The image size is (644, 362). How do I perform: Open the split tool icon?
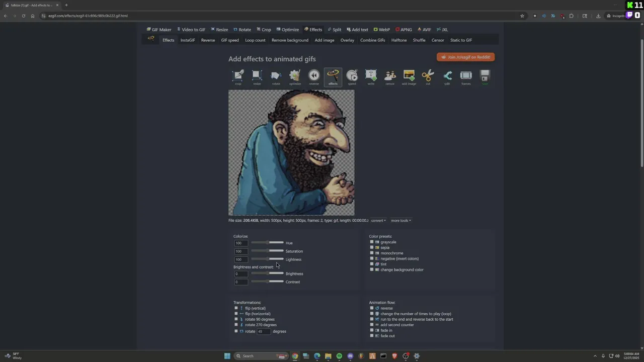click(x=447, y=76)
